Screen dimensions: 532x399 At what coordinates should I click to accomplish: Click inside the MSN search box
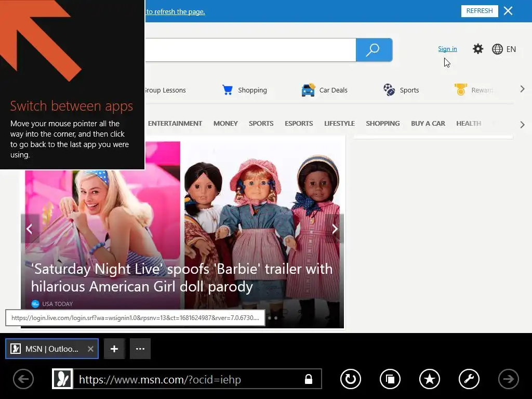[x=250, y=50]
